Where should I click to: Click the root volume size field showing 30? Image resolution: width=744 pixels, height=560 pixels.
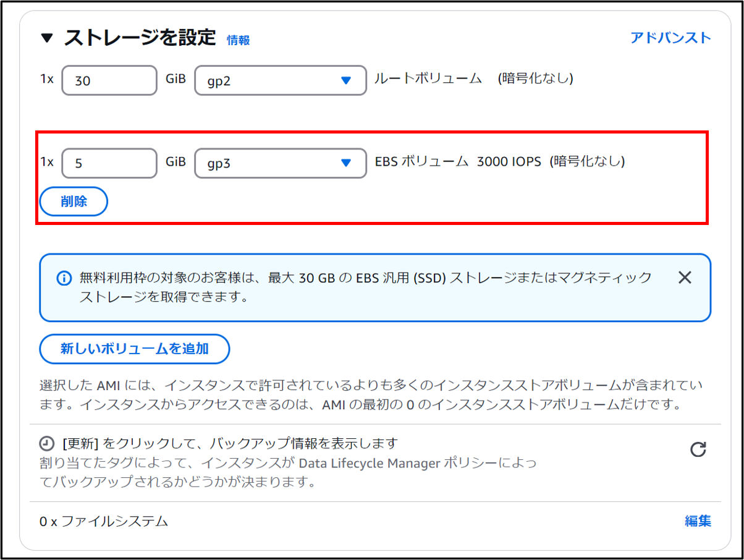[x=109, y=80]
